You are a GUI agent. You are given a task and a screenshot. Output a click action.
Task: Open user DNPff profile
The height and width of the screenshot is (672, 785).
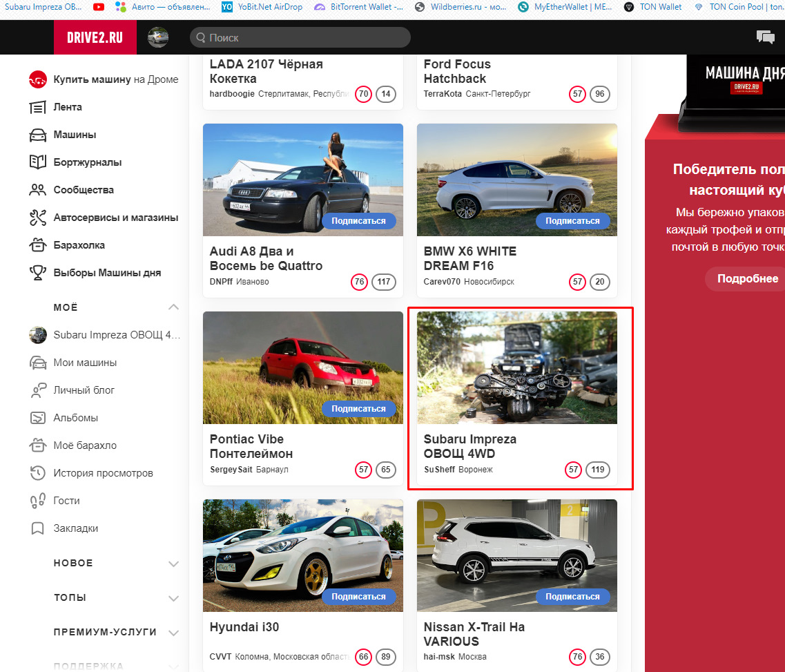pos(222,282)
